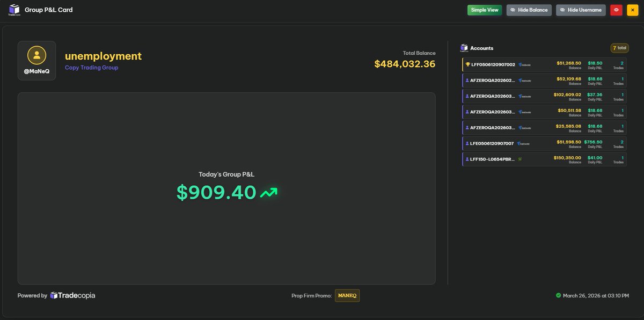644x320 pixels.
Task: Click Tradovate logo on the LFE0506120907007 row
Action: (524, 143)
